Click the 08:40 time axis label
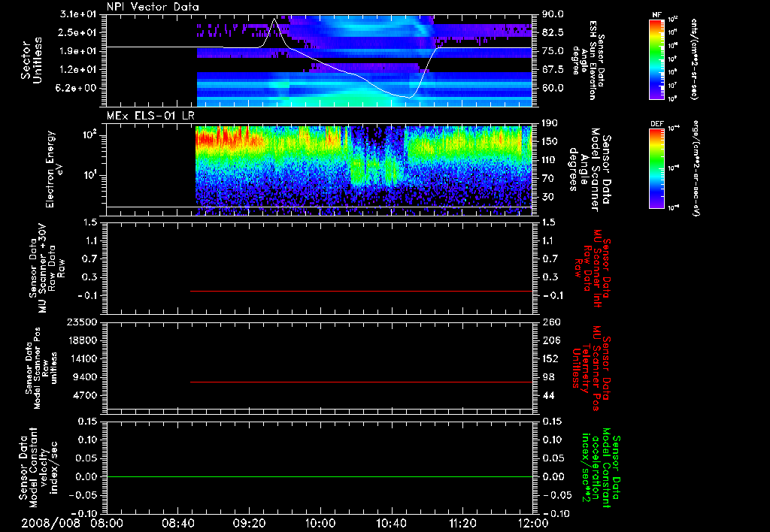Viewport: 770px width, 532px height. pyautogui.click(x=177, y=523)
